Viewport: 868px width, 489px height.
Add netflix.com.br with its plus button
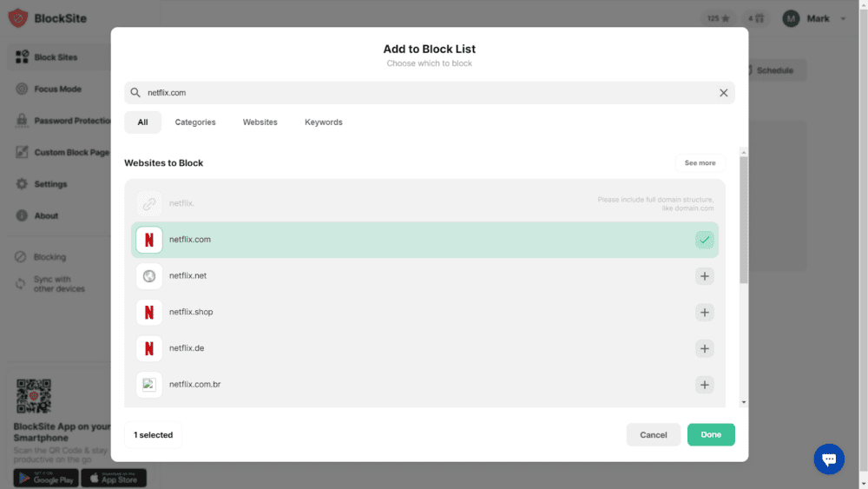point(704,385)
